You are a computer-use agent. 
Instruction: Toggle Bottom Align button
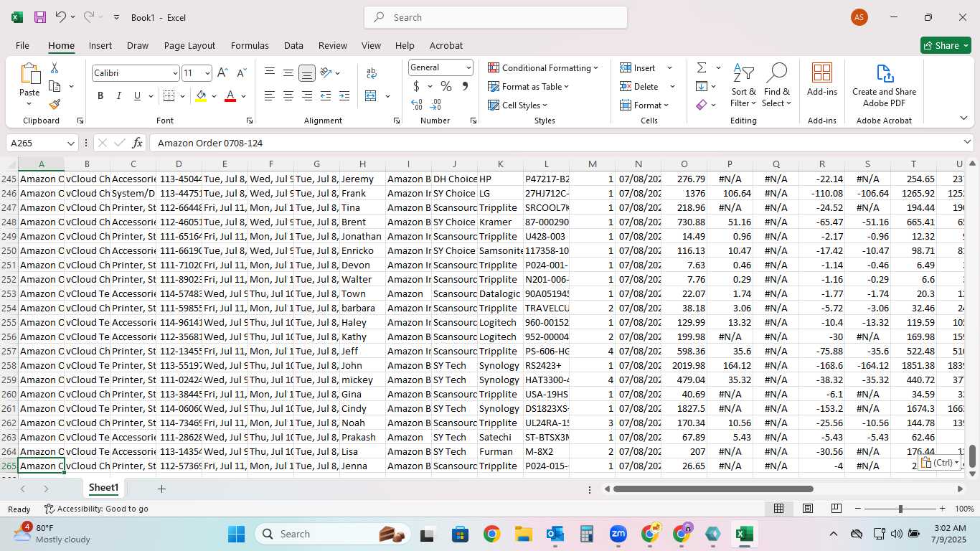coord(306,73)
